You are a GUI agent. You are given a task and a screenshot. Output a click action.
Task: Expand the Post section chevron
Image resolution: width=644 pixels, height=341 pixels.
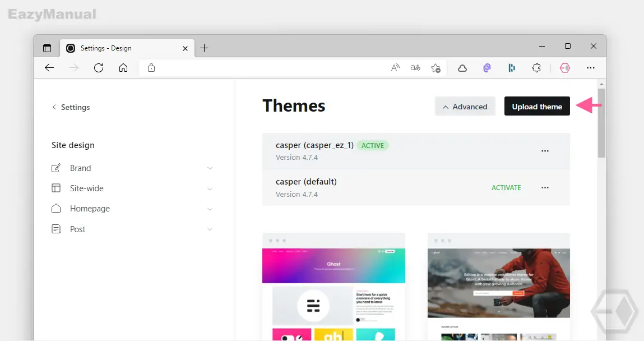(210, 229)
